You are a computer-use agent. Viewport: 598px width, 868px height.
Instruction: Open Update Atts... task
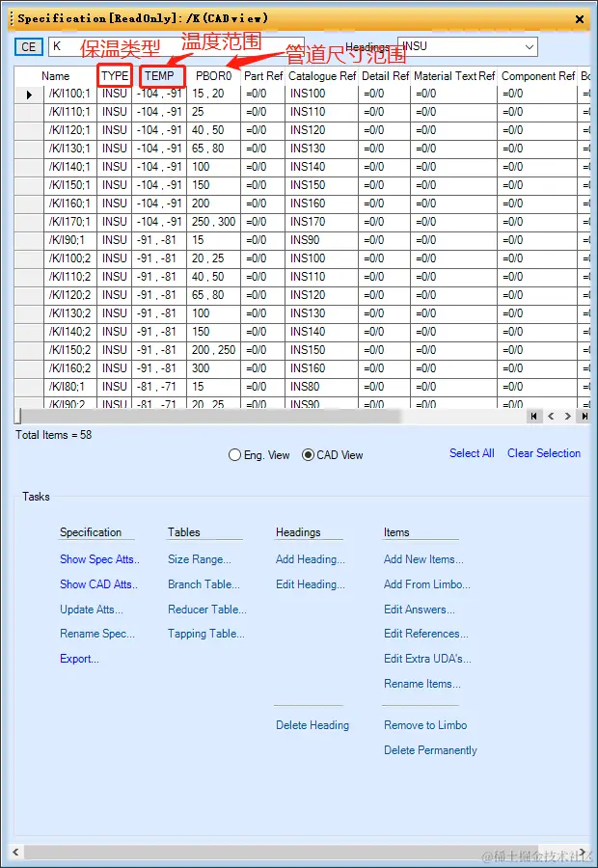click(92, 610)
